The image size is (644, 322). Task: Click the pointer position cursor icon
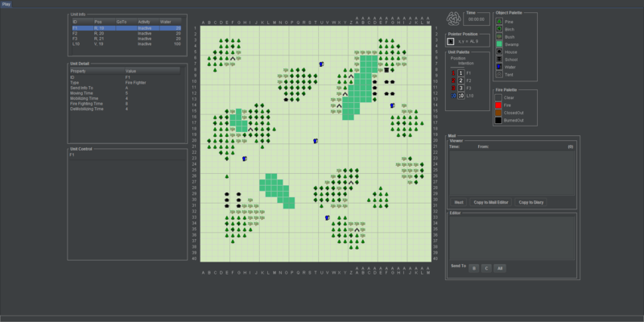click(x=451, y=41)
